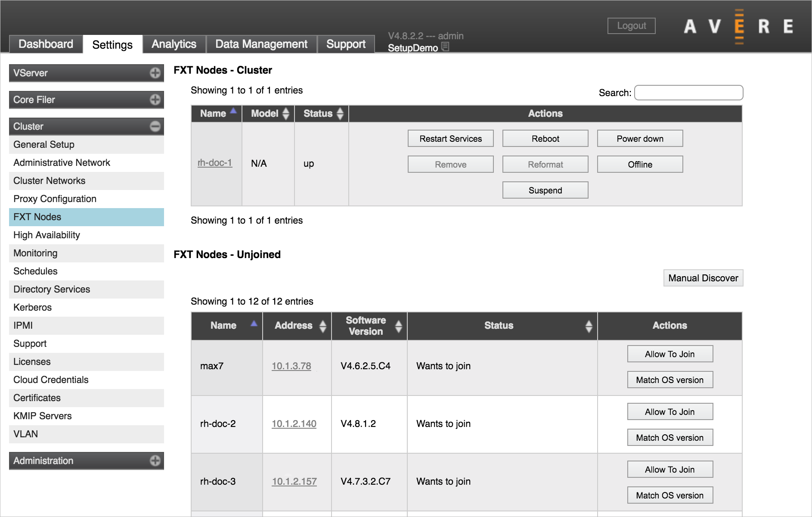Switch to the Dashboard tab
This screenshot has height=517, width=812.
click(45, 44)
